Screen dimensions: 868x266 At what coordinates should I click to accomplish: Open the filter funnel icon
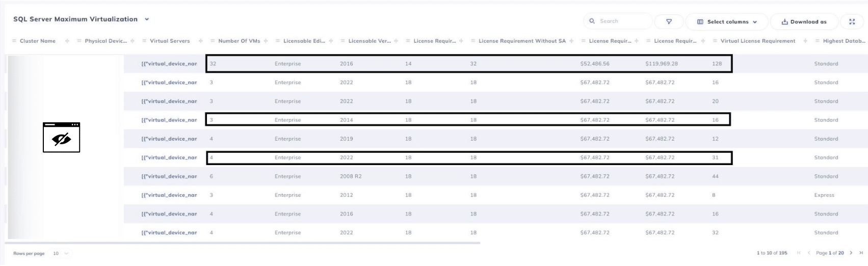[669, 21]
